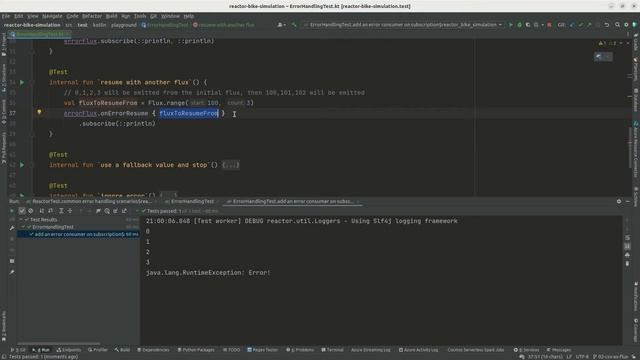
Task: Open user account dropdown in toolbar
Action: pos(281,25)
